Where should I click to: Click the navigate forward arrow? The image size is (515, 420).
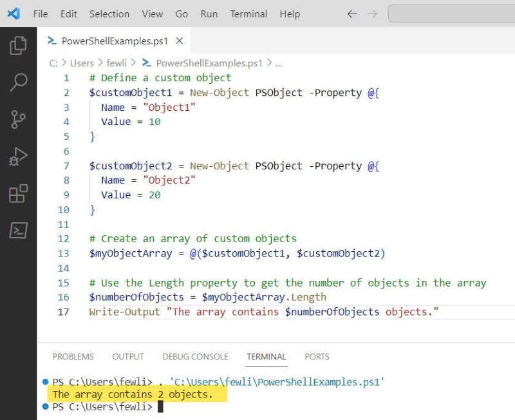click(372, 13)
